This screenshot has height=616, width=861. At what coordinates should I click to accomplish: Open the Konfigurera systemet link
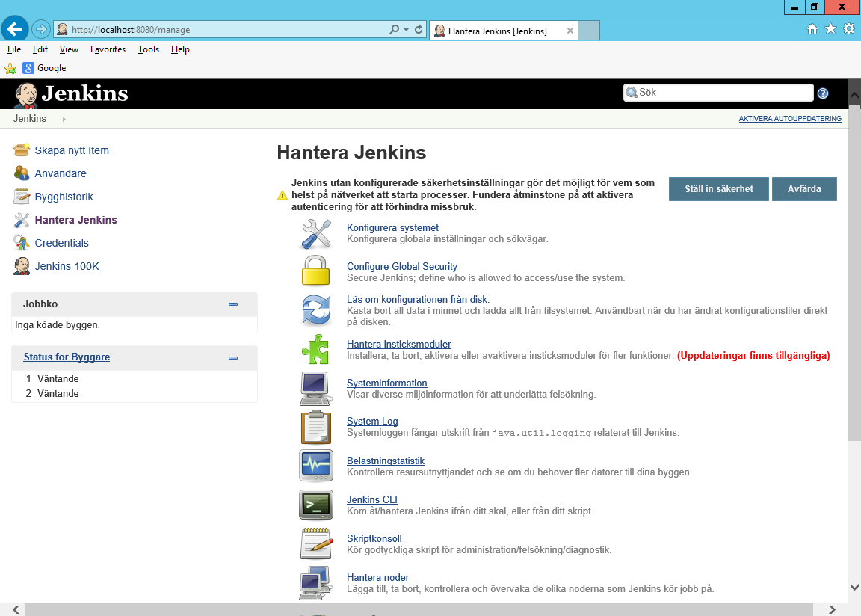point(392,227)
